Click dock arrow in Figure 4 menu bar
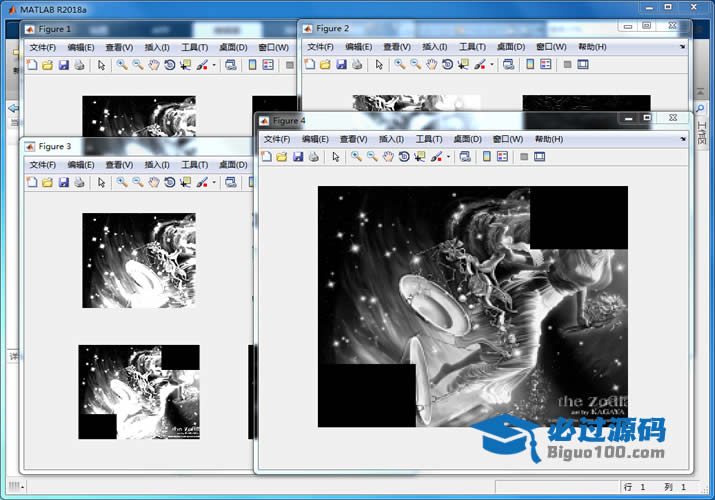This screenshot has height=500, width=715. click(683, 139)
